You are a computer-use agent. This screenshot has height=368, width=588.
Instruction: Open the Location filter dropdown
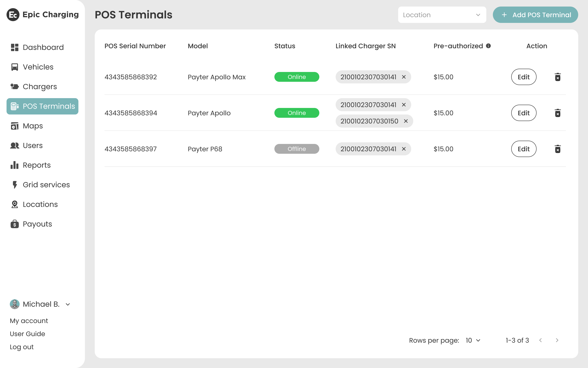click(x=442, y=15)
